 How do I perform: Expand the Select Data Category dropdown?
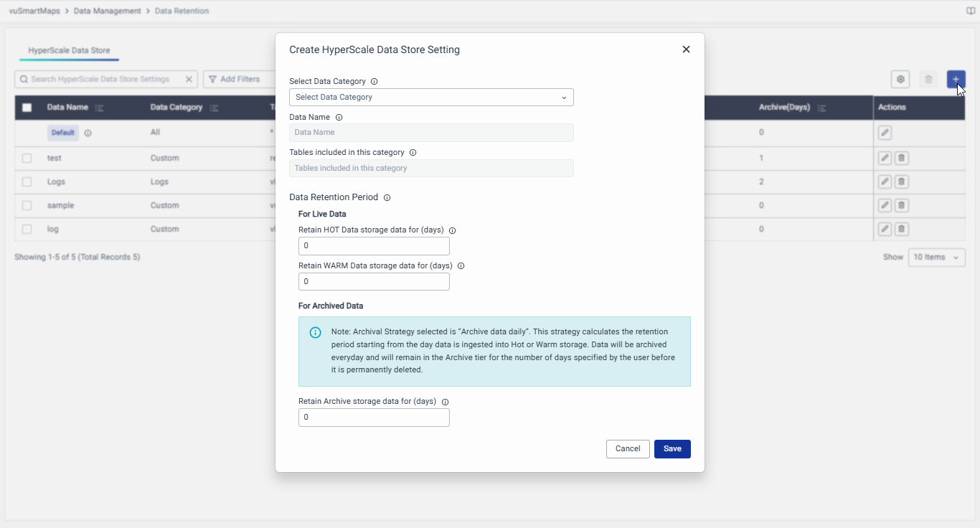point(431,97)
